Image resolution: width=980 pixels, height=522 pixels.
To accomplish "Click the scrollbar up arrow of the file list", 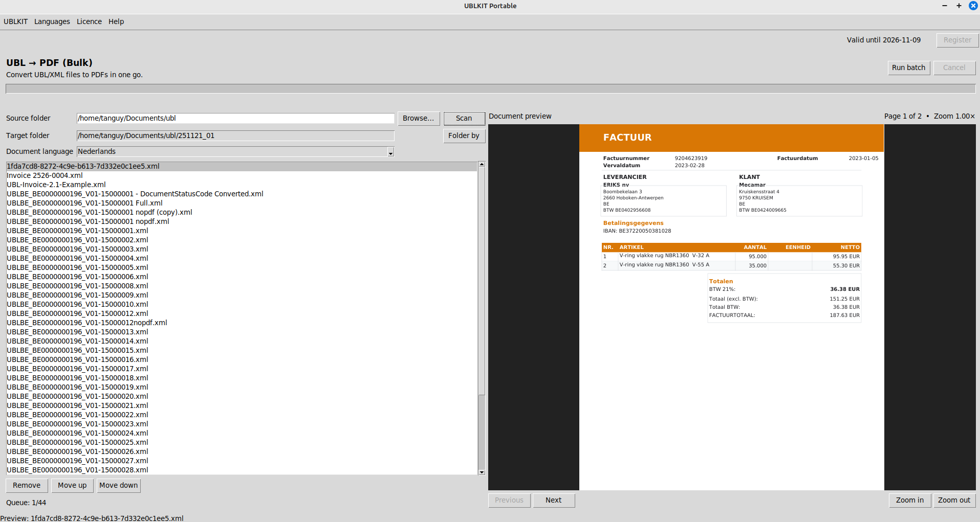I will click(481, 164).
